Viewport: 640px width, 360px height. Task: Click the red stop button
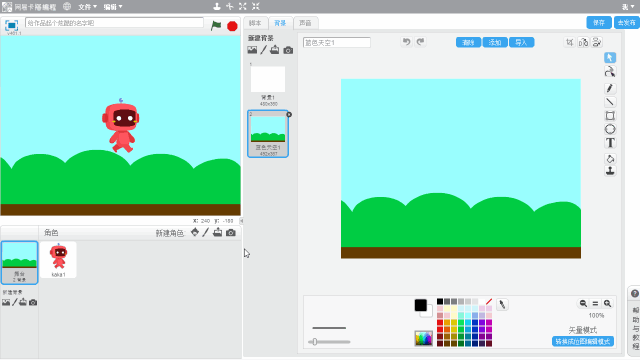(232, 26)
